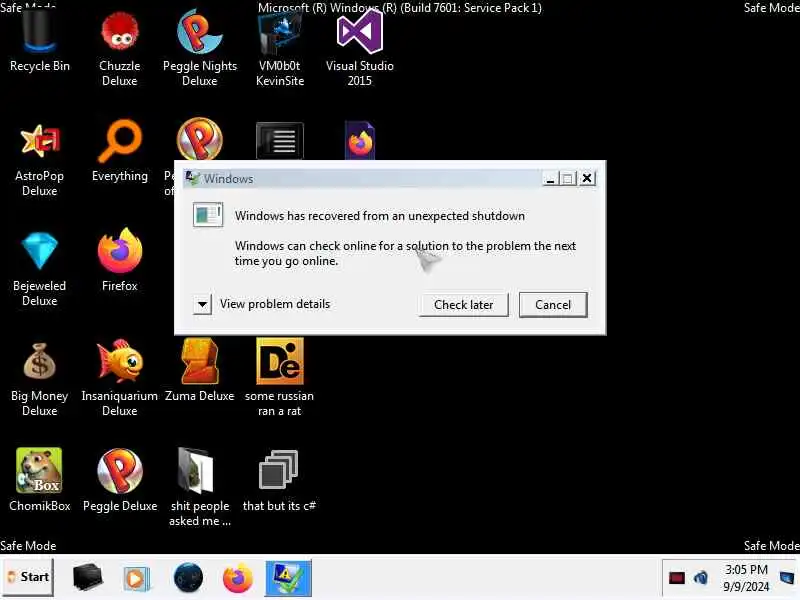Select the Peggle Deluxe desktop icon

click(120, 480)
